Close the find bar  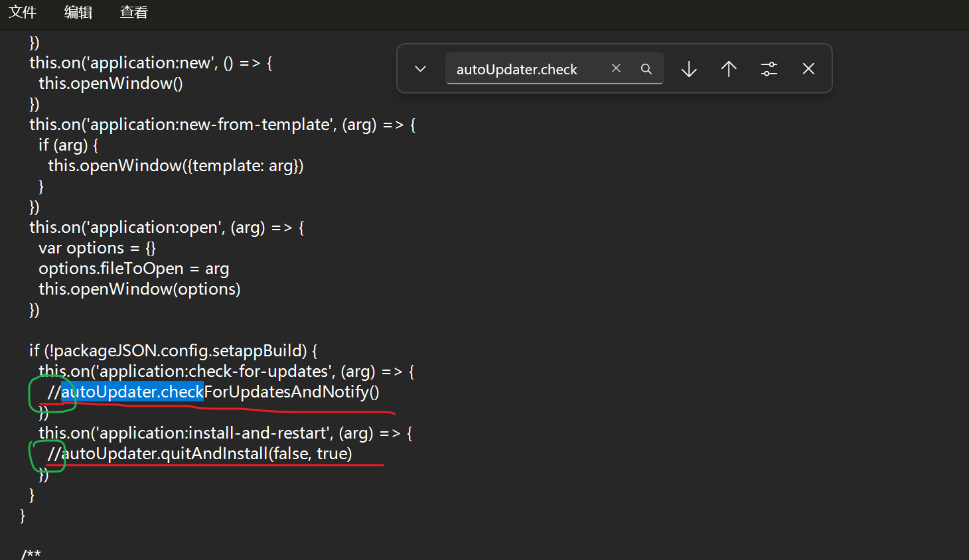point(808,68)
